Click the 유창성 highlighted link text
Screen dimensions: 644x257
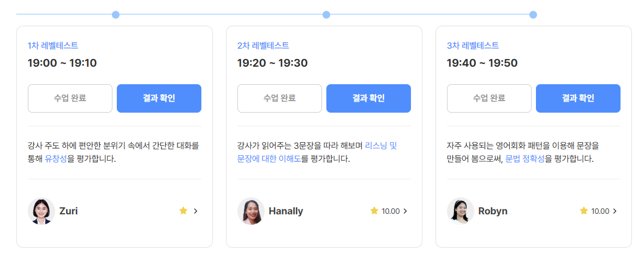click(x=56, y=159)
